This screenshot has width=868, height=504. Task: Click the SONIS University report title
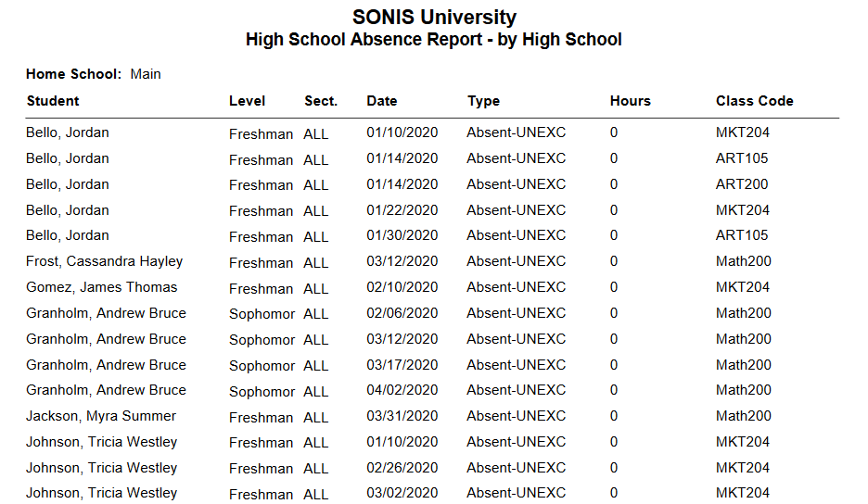434,17
